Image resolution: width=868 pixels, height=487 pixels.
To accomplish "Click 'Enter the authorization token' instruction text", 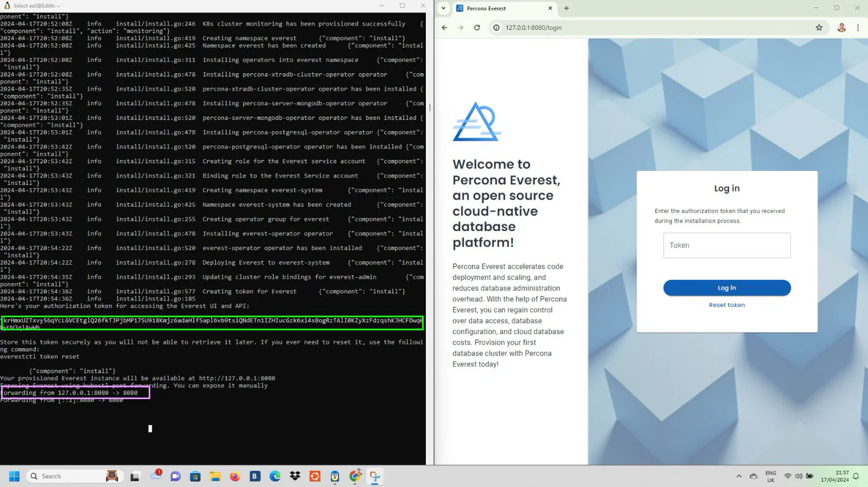I will point(720,216).
